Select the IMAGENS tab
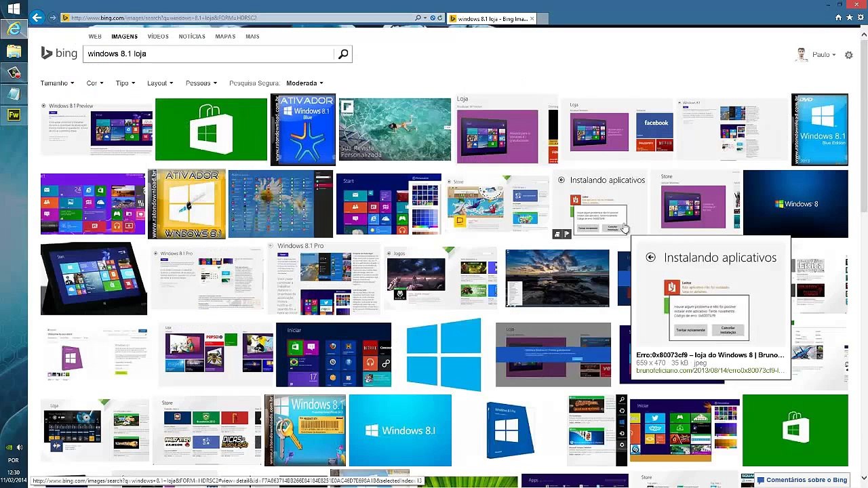 (x=124, y=37)
